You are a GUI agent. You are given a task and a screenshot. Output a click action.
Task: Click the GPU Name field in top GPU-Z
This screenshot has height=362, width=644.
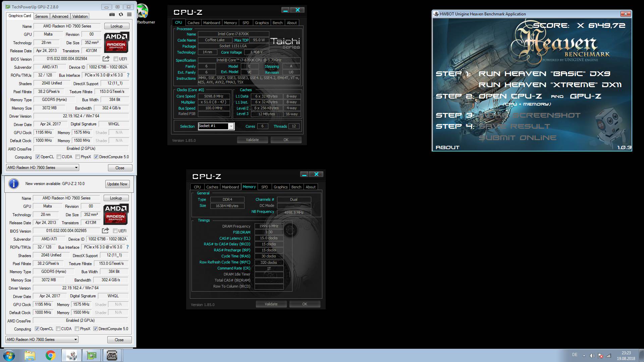[67, 26]
